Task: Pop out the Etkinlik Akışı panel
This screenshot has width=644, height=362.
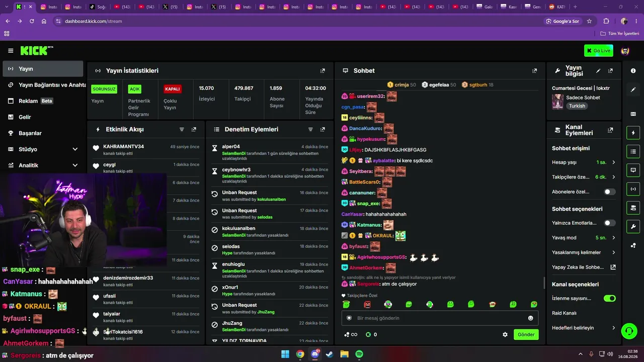Action: (194, 129)
